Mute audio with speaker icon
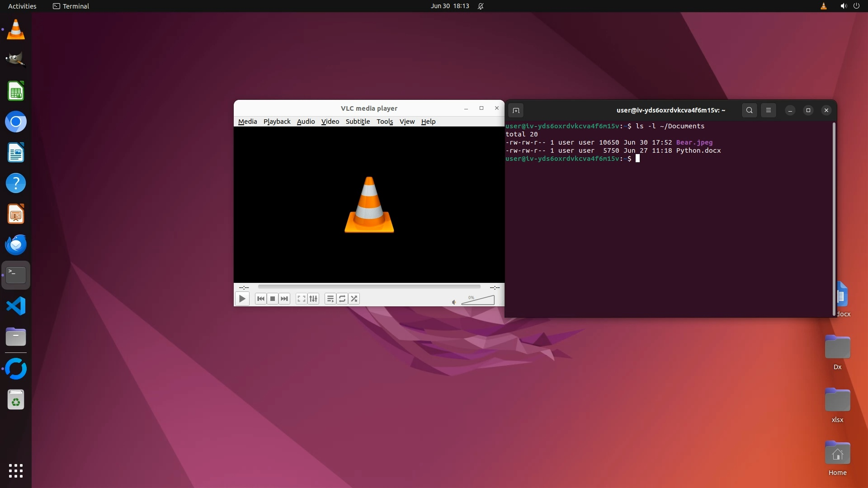Viewport: 868px width, 488px height. coord(454,302)
